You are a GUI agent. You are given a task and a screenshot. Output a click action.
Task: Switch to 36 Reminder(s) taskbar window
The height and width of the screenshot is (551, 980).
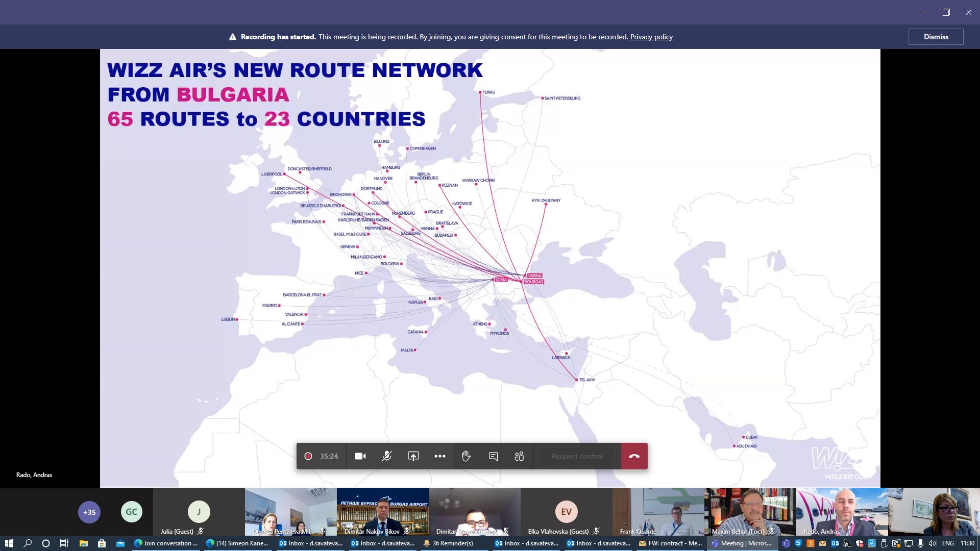[x=455, y=543]
